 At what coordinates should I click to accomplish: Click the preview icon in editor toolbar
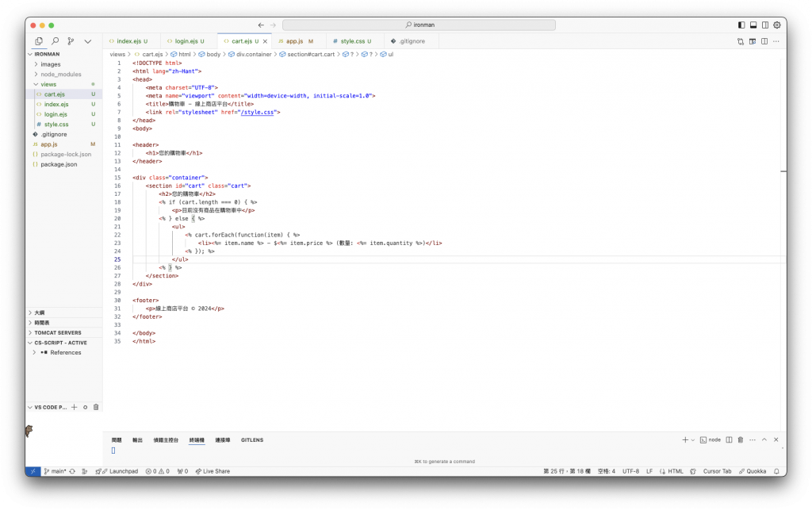coord(753,41)
